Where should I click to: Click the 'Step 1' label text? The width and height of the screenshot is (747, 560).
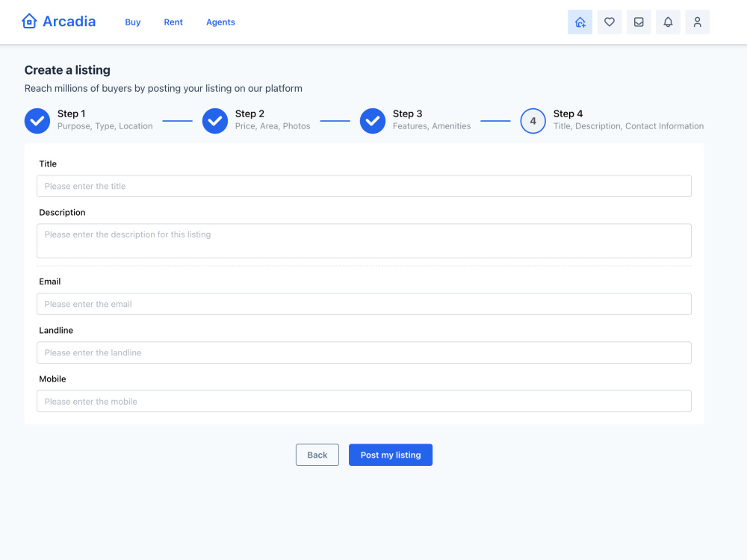click(72, 113)
